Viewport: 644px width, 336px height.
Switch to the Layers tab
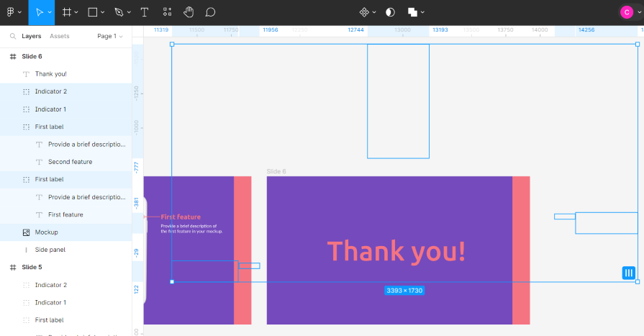point(32,36)
